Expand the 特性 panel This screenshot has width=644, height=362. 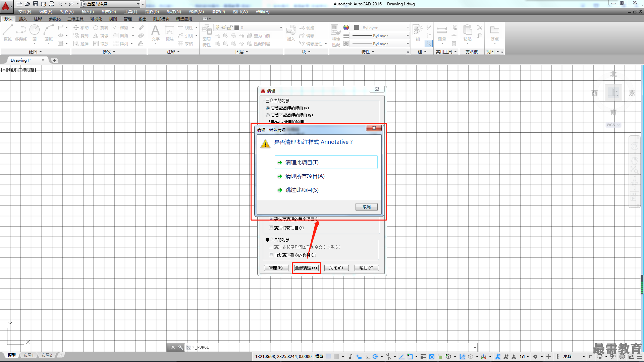pyautogui.click(x=368, y=52)
